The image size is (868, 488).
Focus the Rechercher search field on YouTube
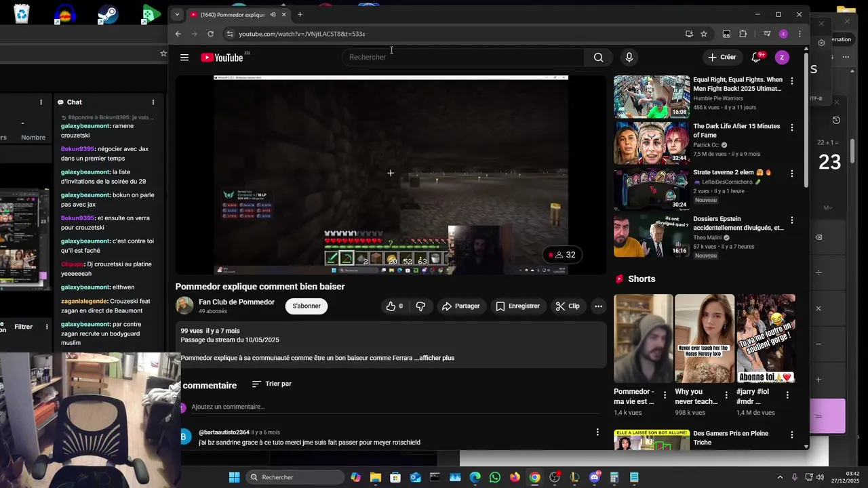point(464,58)
